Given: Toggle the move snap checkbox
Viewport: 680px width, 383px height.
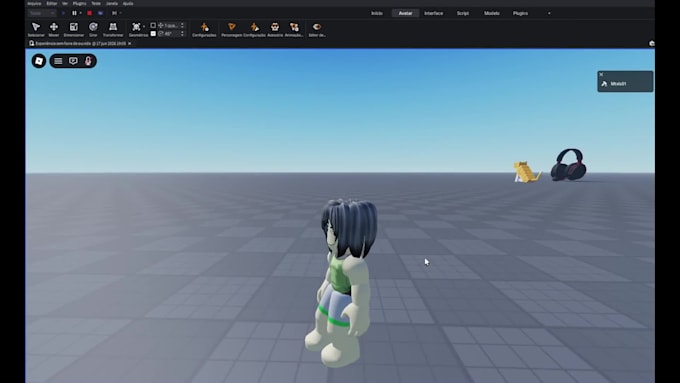Looking at the screenshot, I should pos(153,26).
